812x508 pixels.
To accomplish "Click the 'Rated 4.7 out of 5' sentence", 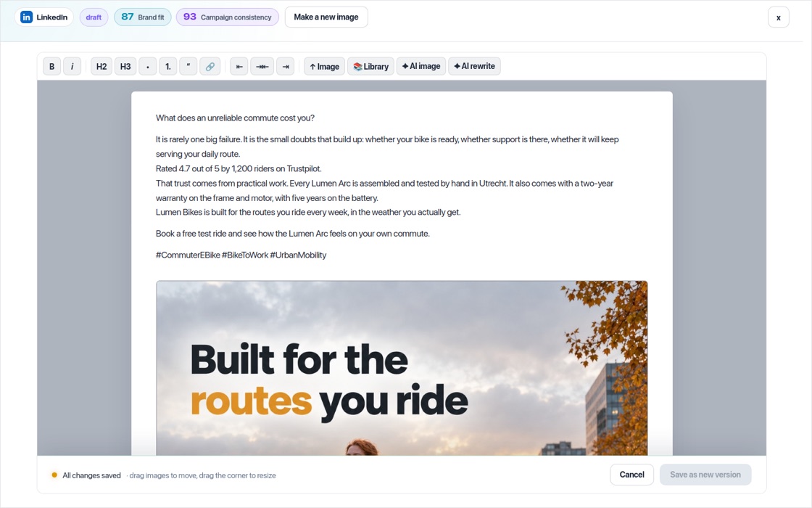I will [x=239, y=168].
